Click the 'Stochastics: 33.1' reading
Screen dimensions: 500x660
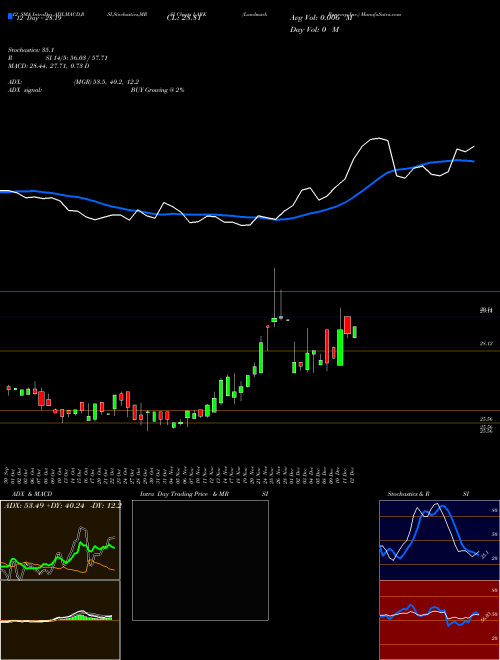click(x=31, y=50)
